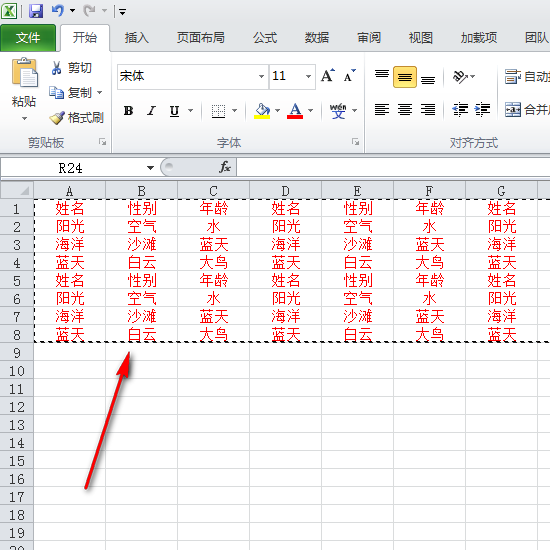Click the wrap text 自动 button
Screen dimensions: 550x550
527,76
